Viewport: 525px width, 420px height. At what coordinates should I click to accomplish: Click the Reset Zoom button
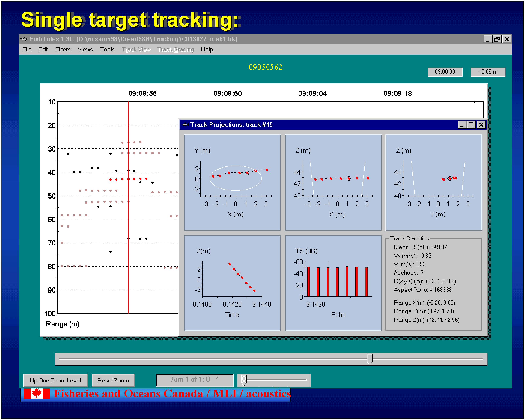click(x=113, y=380)
